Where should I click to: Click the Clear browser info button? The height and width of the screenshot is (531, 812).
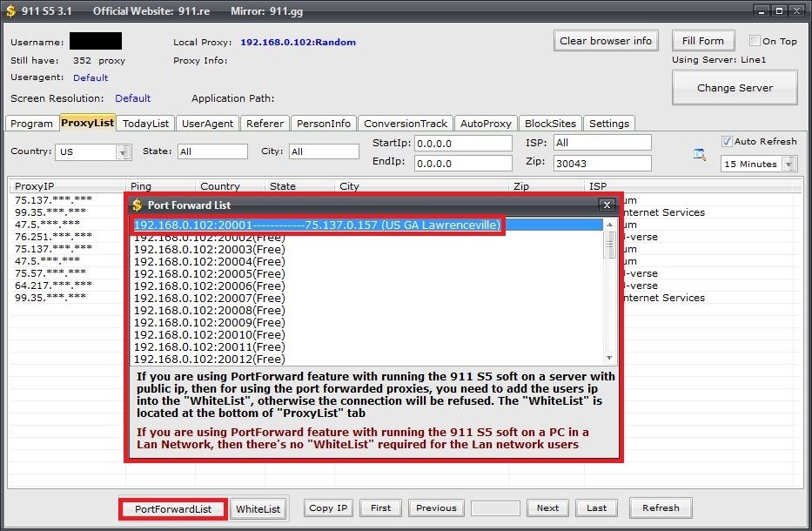[606, 41]
